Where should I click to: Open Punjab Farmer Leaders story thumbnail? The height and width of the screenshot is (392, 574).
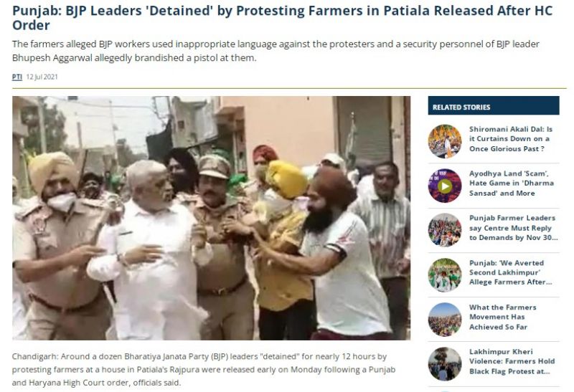coord(445,230)
